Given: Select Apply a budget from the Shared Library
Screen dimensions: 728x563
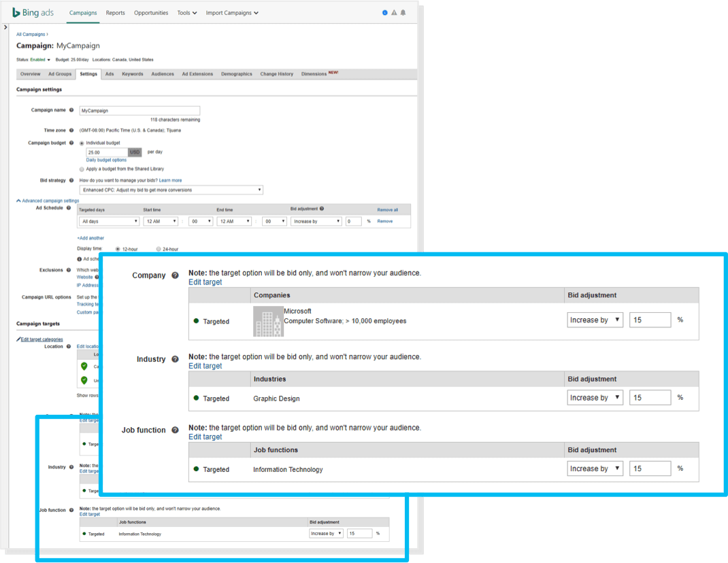Looking at the screenshot, I should [x=82, y=169].
